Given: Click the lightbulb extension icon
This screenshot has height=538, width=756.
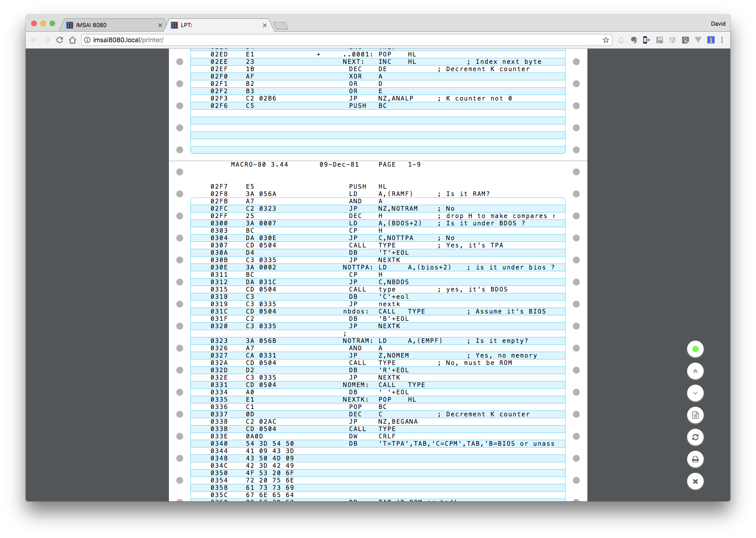Looking at the screenshot, I should [x=685, y=40].
